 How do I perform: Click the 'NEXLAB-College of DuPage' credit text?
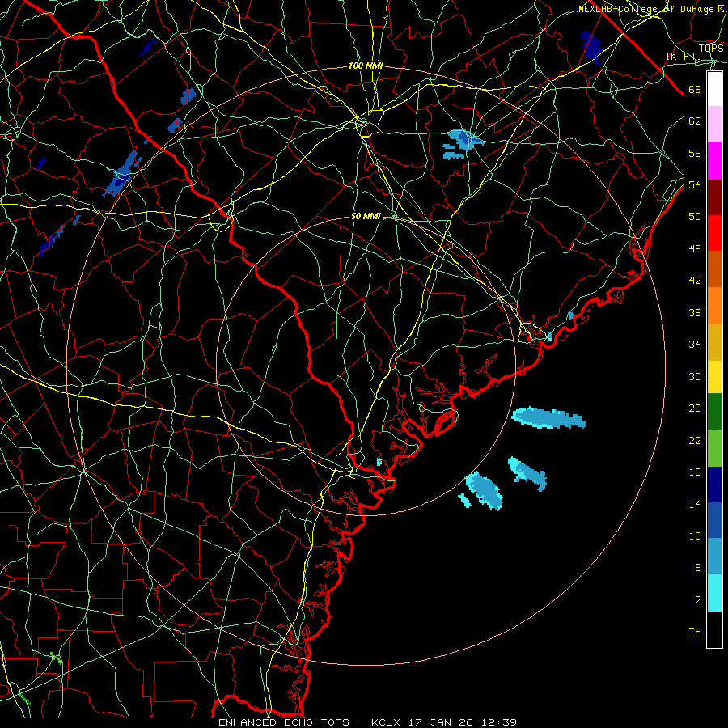646,9
